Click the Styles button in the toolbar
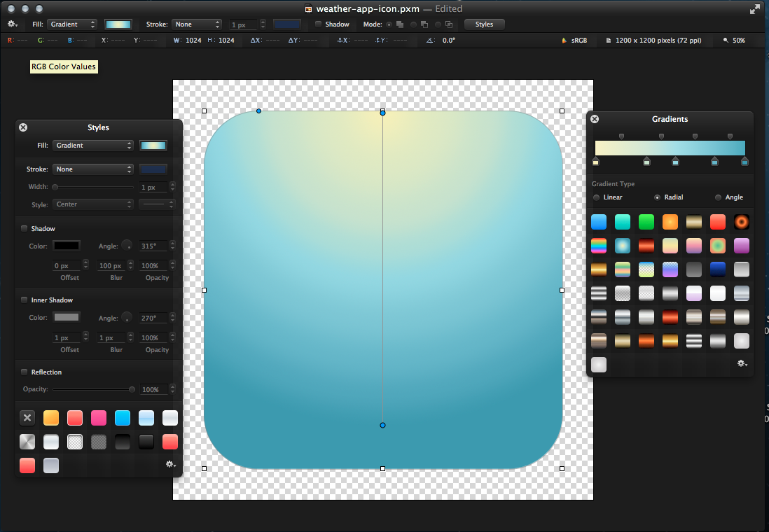This screenshot has width=769, height=532. [x=484, y=23]
